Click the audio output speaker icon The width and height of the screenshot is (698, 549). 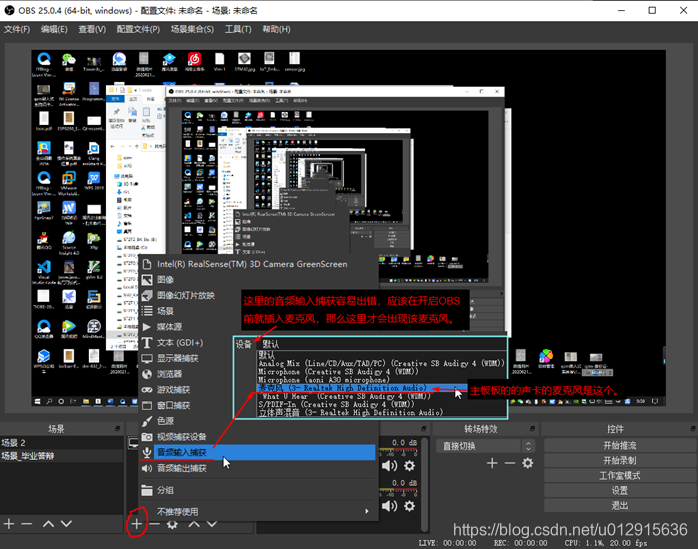[147, 468]
